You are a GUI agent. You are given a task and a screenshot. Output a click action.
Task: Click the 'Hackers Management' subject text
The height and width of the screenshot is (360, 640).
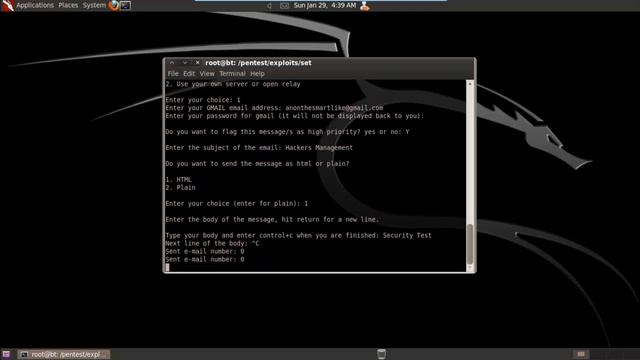(x=319, y=148)
